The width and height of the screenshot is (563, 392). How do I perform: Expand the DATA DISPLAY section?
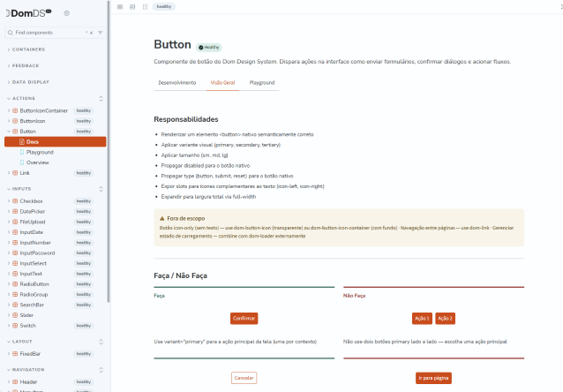(28, 82)
